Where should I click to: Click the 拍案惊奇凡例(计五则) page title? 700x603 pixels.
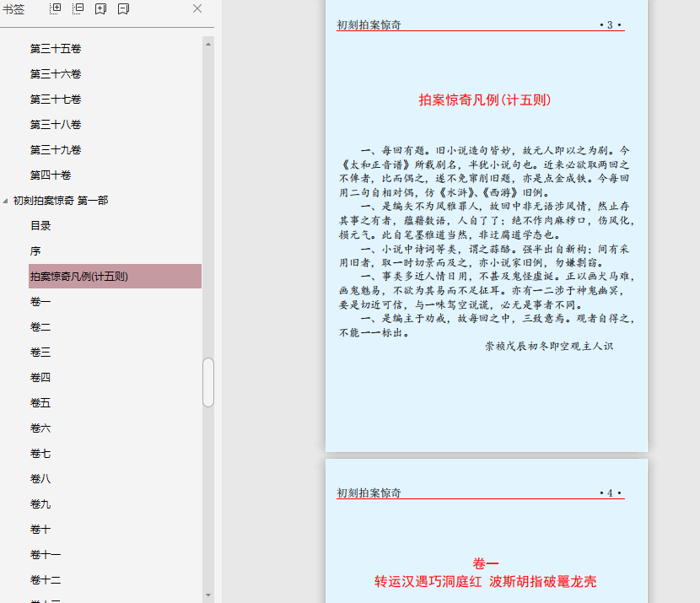point(484,100)
